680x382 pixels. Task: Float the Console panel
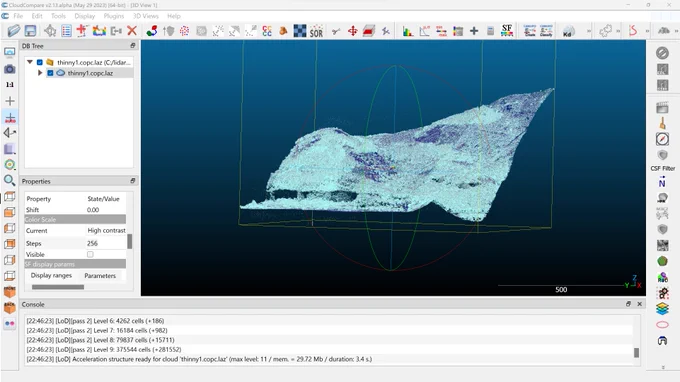(628, 304)
